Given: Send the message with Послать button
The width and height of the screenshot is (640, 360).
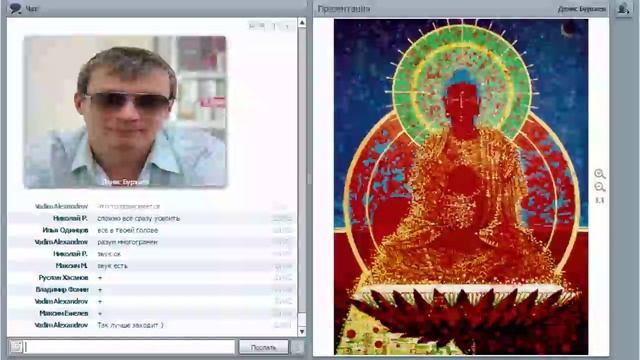Looking at the screenshot, I should tap(263, 347).
